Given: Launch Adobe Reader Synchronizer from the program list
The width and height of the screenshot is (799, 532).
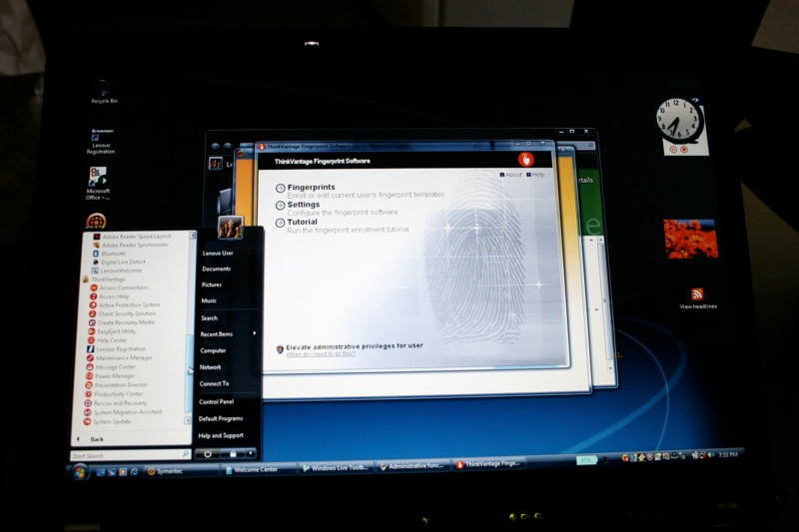Looking at the screenshot, I should click(131, 245).
